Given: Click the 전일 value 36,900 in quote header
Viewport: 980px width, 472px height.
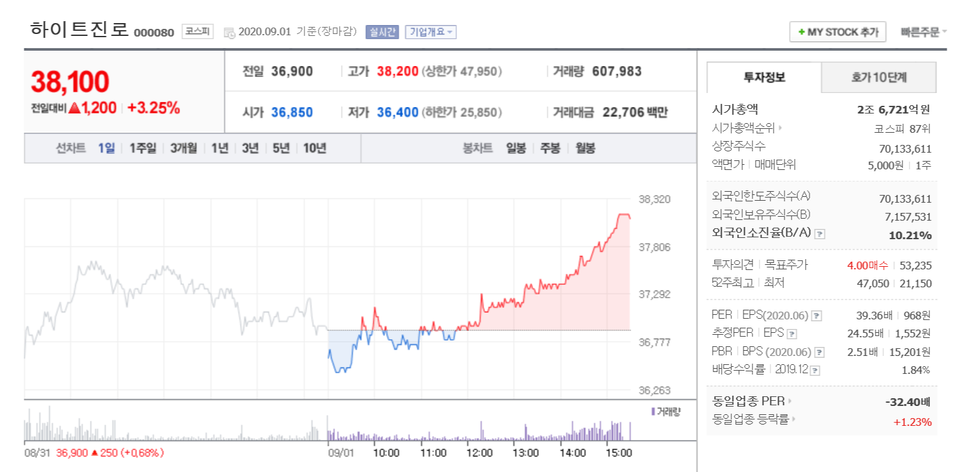Looking at the screenshot, I should 292,71.
